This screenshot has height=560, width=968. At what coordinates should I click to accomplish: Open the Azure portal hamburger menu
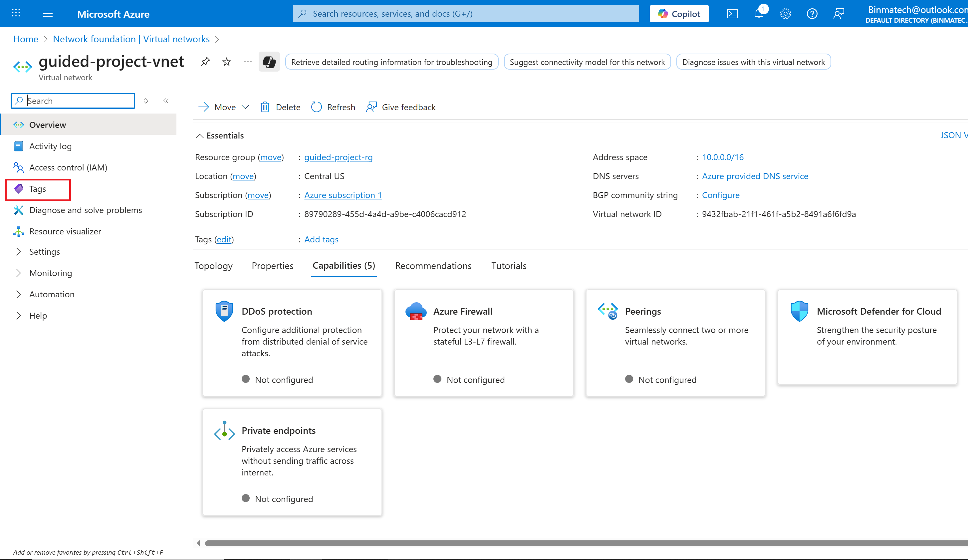click(x=48, y=14)
